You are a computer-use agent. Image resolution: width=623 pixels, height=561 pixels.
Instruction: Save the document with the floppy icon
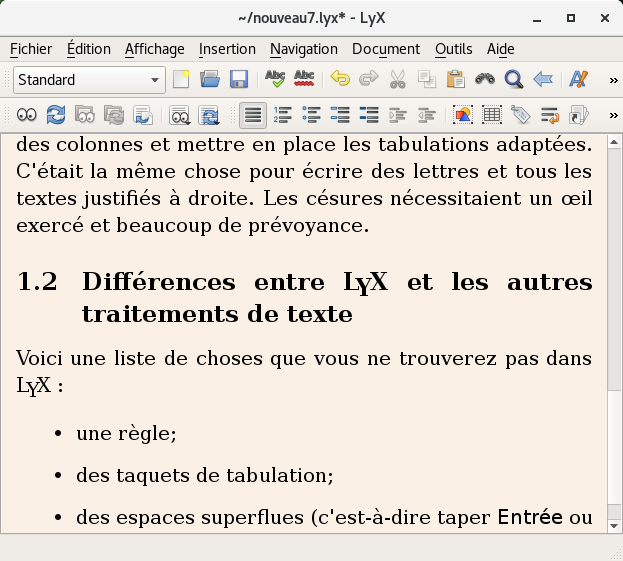(239, 79)
